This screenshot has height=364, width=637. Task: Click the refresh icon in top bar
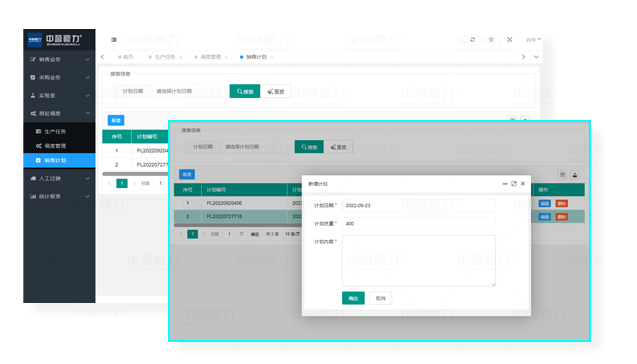[x=472, y=39]
